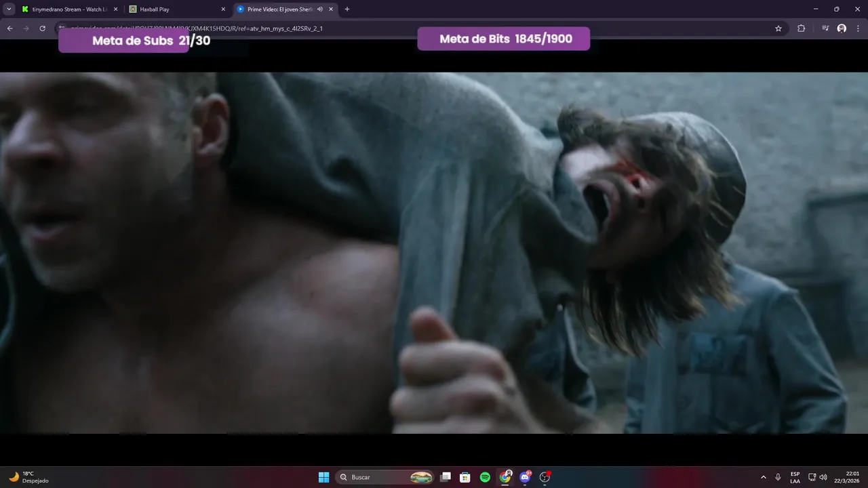Close the Prime Video tab
Image resolution: width=868 pixels, height=488 pixels.
pyautogui.click(x=331, y=9)
